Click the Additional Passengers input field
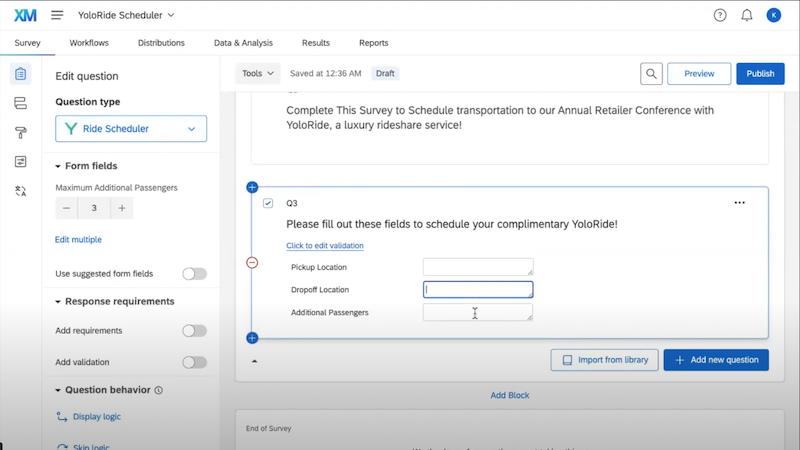This screenshot has width=800, height=450. coord(478,312)
